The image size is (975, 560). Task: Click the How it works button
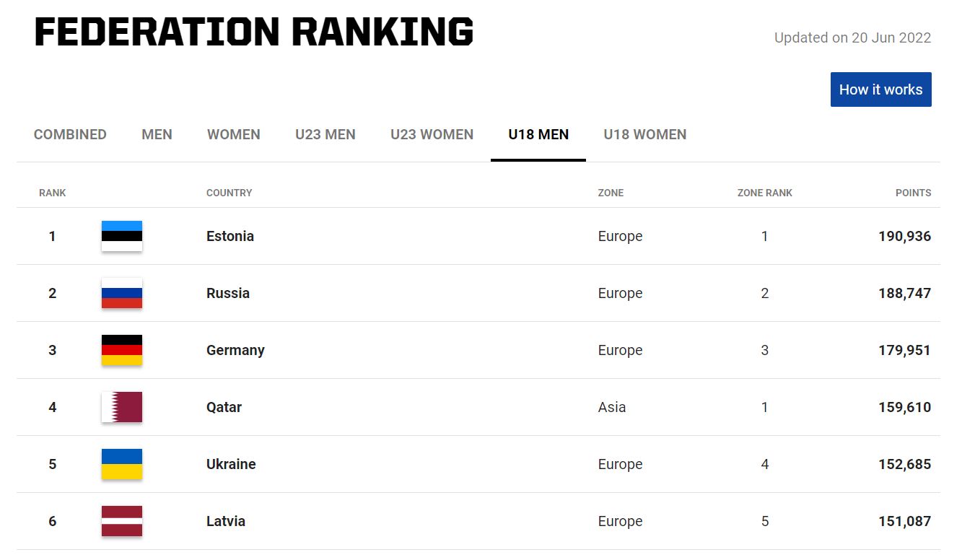(880, 89)
